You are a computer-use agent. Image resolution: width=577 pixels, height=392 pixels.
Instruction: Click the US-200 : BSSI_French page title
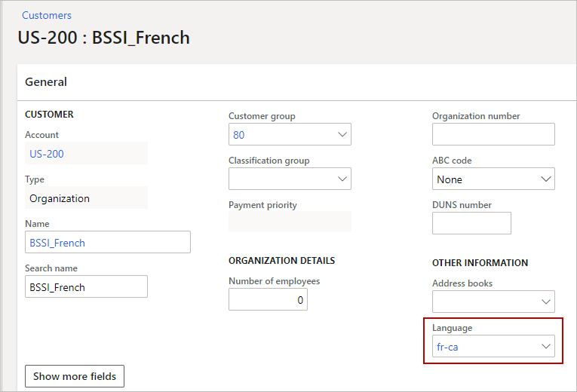104,38
